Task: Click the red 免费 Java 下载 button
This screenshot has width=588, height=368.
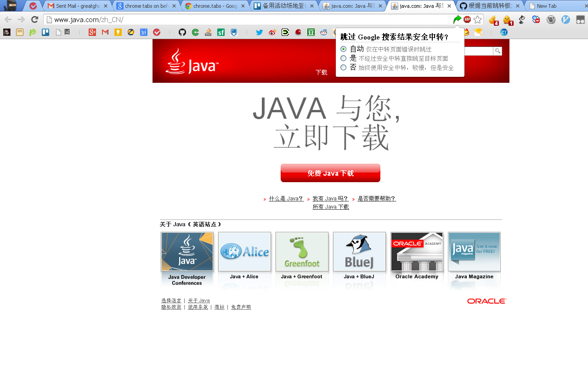Action: [330, 173]
